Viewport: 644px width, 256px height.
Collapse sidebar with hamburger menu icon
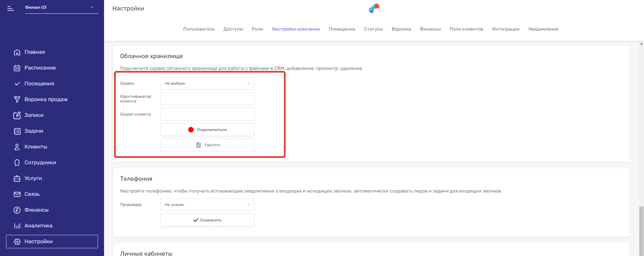pos(11,8)
